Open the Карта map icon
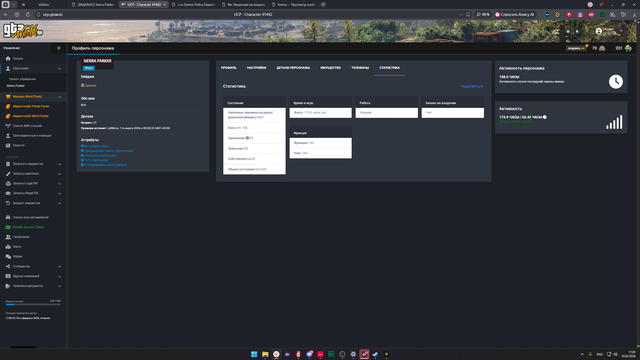 (8, 247)
